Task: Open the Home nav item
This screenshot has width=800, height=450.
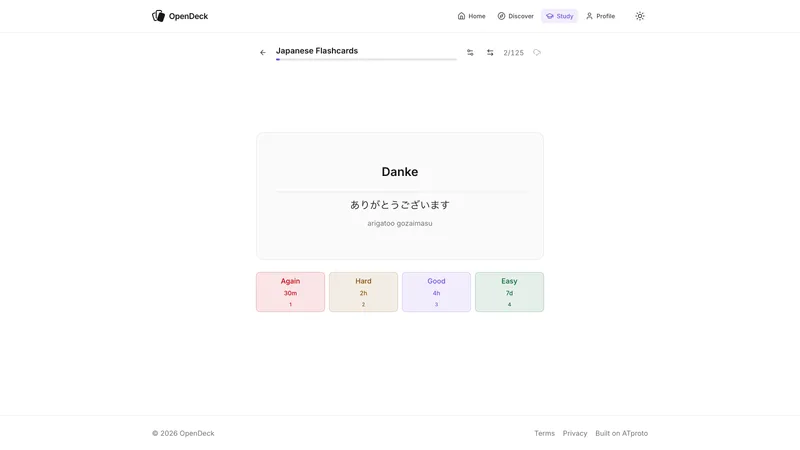Action: click(471, 16)
